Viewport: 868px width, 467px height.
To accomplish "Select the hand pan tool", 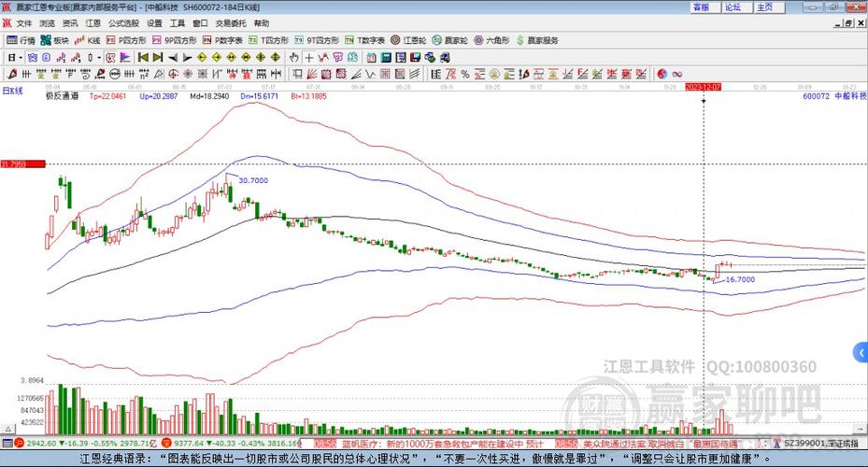I will pyautogui.click(x=294, y=58).
